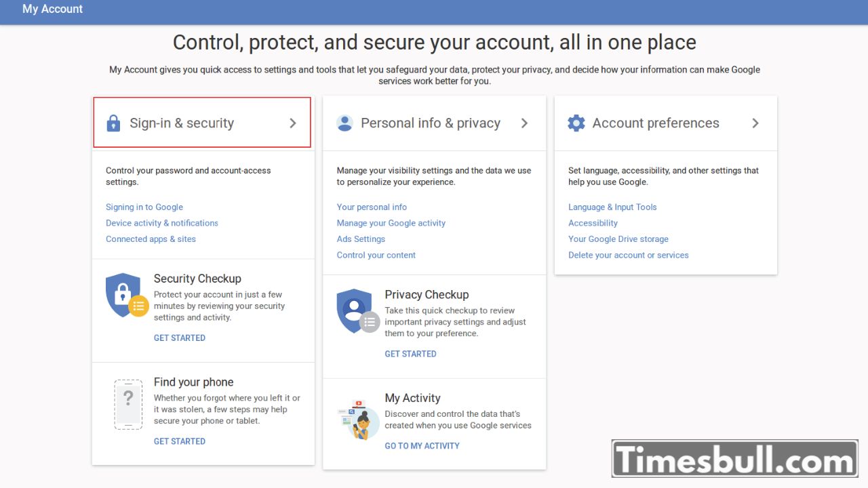The image size is (868, 488).
Task: Click the Timesbull.com watermark logo
Action: point(734,460)
